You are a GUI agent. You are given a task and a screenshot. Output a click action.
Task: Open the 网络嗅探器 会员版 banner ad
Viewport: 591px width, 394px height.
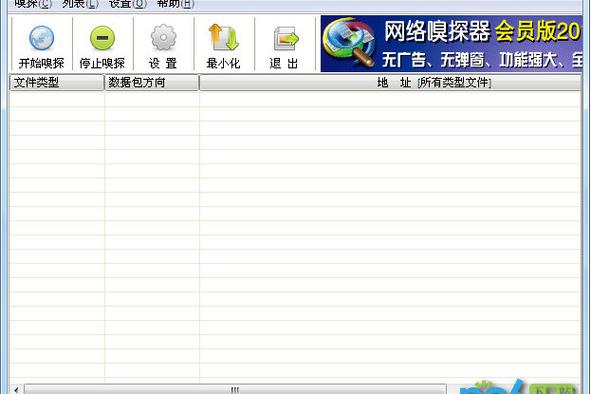[x=451, y=44]
